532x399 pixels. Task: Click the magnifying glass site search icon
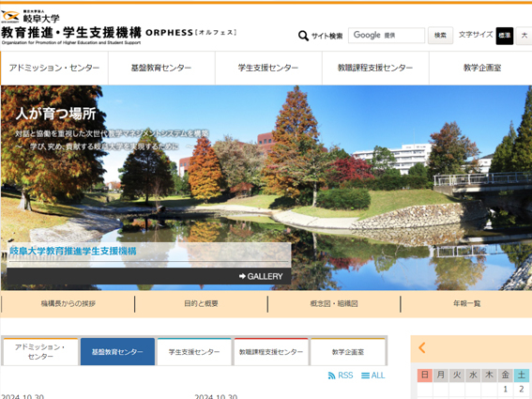(x=303, y=36)
